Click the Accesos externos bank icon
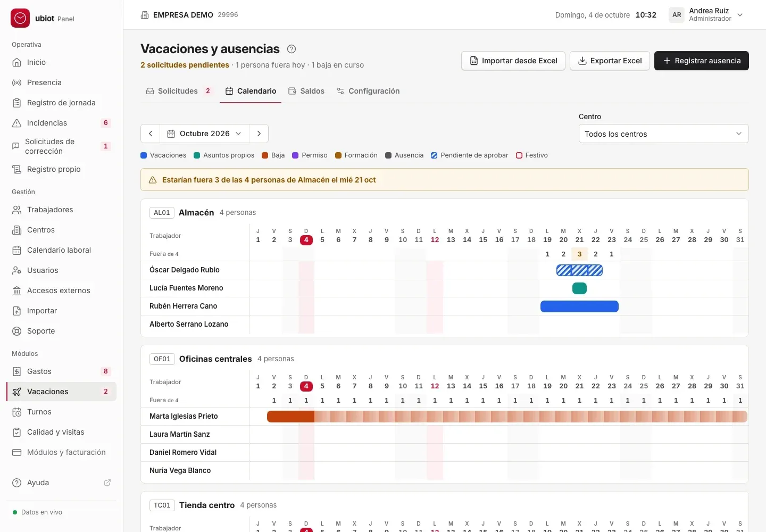The height and width of the screenshot is (532, 766). [17, 290]
